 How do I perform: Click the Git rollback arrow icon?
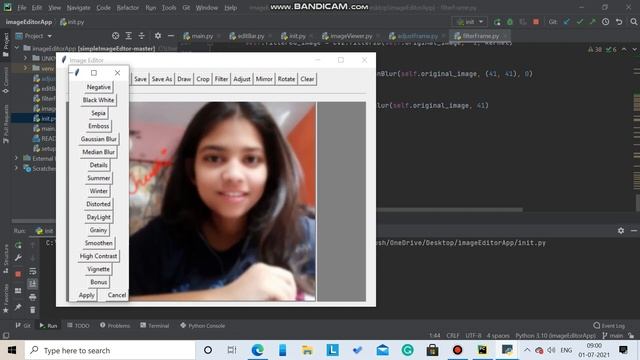[x=619, y=22]
